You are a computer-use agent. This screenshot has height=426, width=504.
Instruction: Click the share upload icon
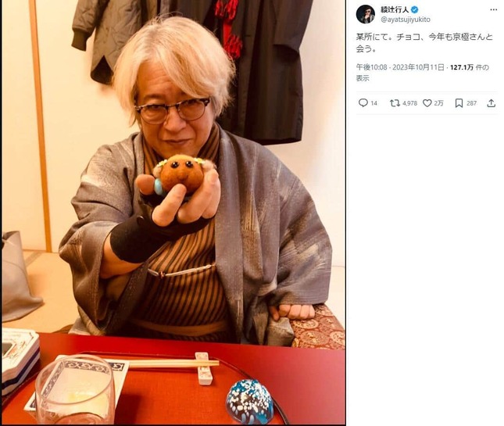(491, 103)
